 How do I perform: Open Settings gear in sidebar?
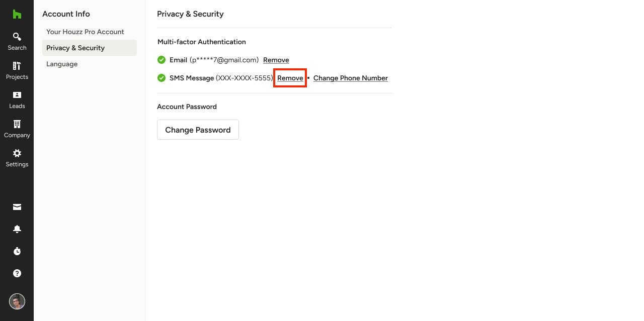pos(17,158)
